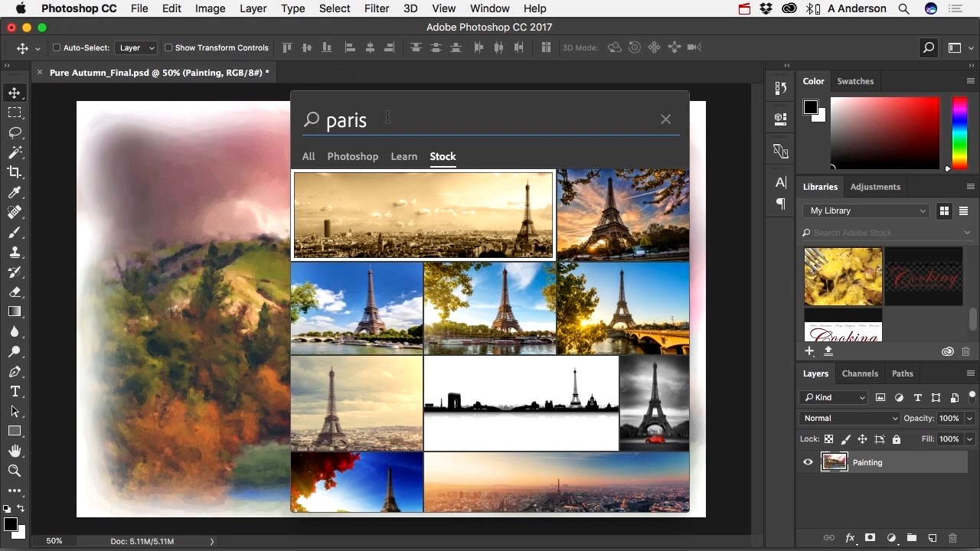
Task: Show All search results tab
Action: (x=309, y=156)
